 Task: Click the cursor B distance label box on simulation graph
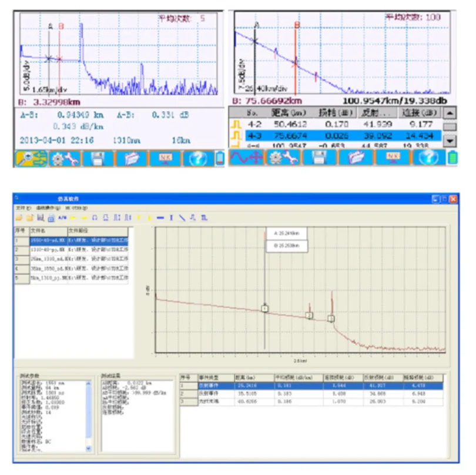[287, 246]
